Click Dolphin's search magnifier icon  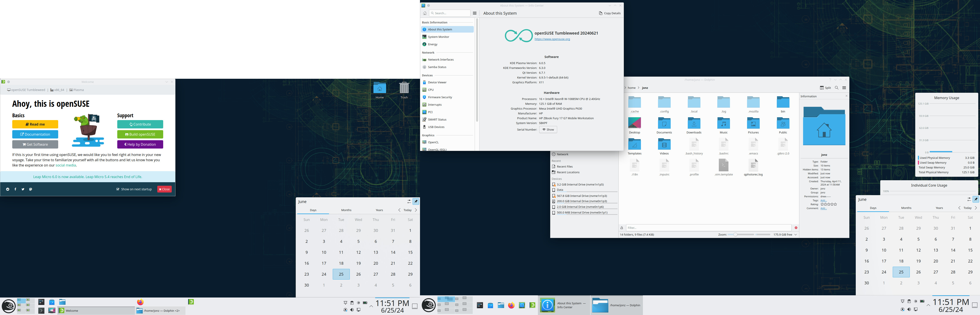point(836,88)
